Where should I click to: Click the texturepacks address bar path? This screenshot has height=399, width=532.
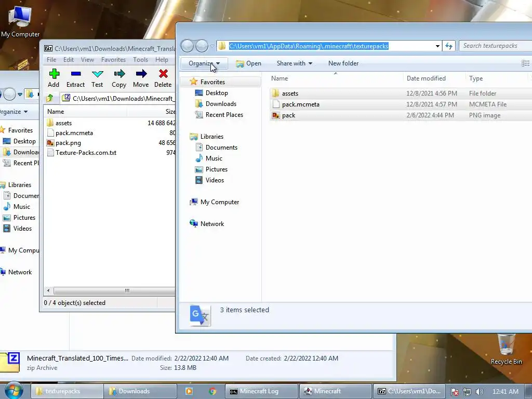pyautogui.click(x=309, y=46)
